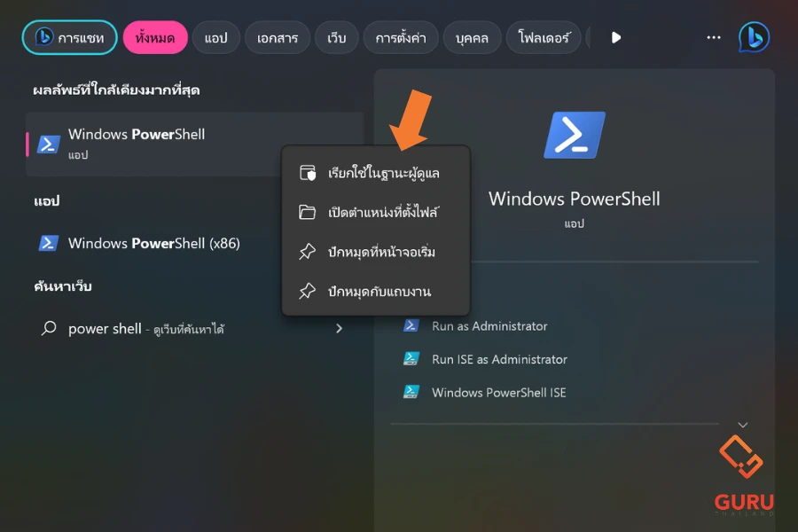The height and width of the screenshot is (532, 798).
Task: Click the large Windows PowerShell preview icon
Action: pyautogui.click(x=574, y=135)
